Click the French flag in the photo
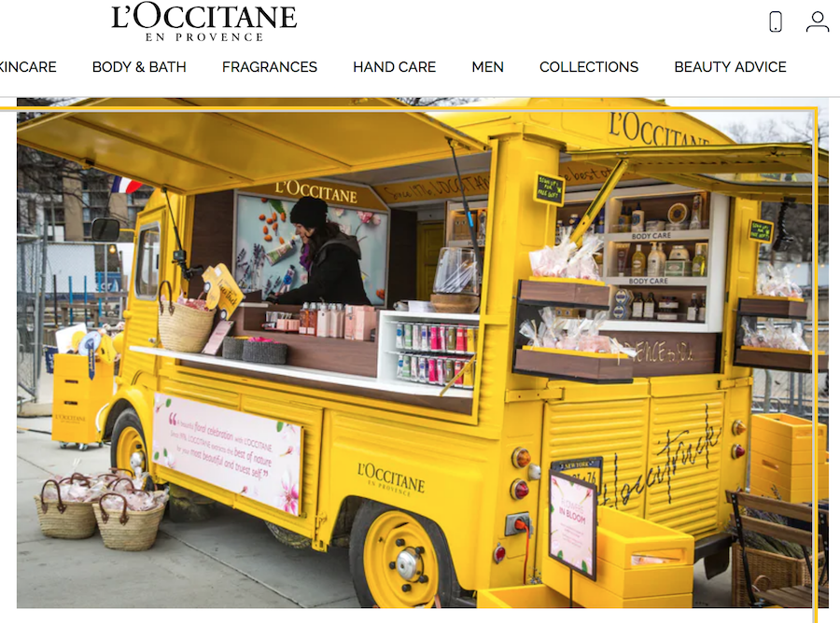 point(124,186)
